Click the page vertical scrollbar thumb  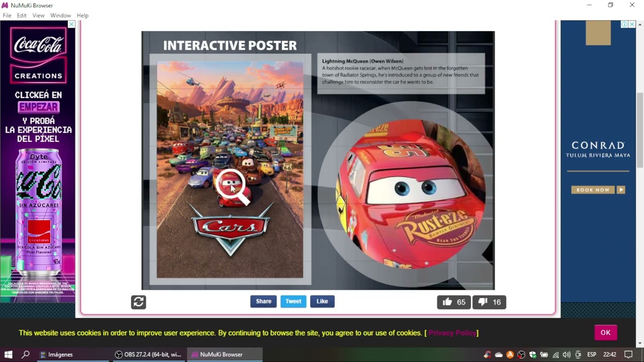point(640,131)
